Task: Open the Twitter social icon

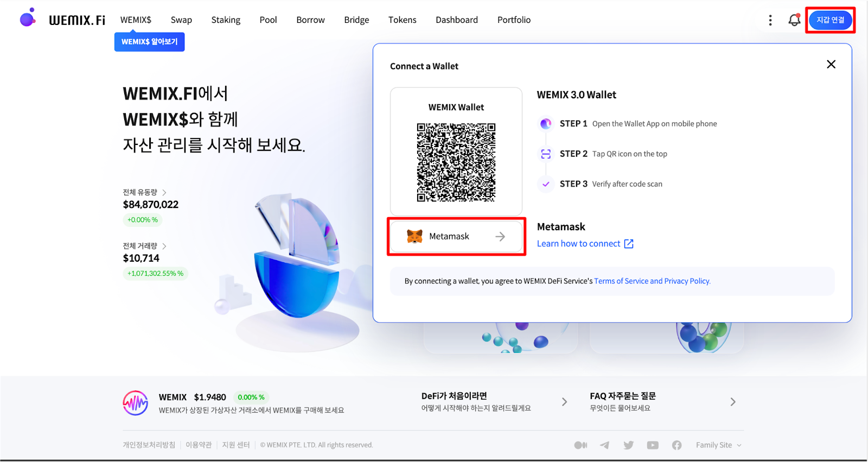Action: pyautogui.click(x=629, y=445)
